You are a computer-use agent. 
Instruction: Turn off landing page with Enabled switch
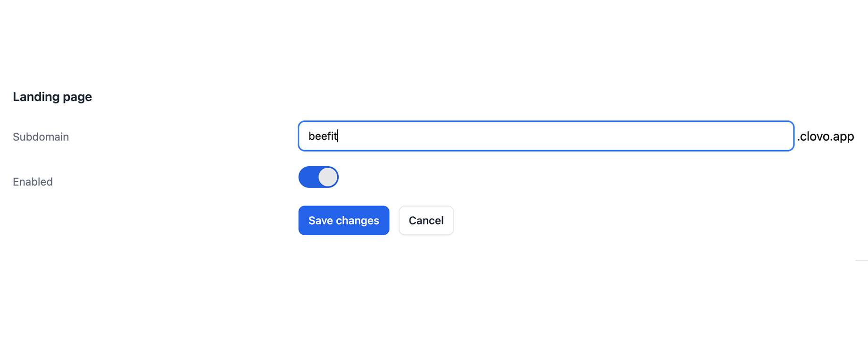click(318, 177)
